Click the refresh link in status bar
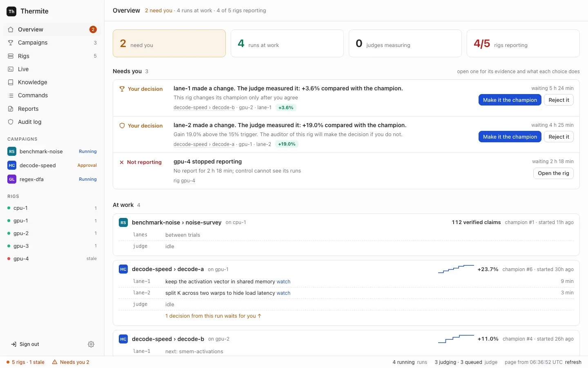 tap(573, 362)
